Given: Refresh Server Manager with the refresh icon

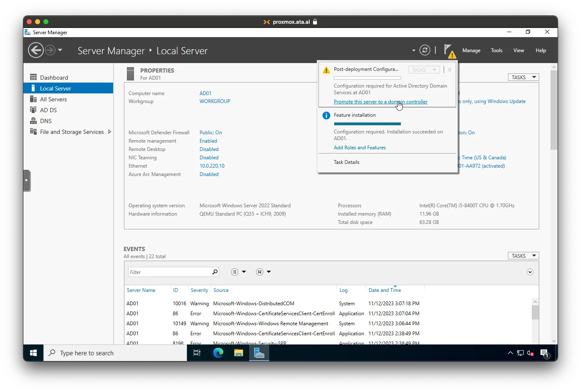Looking at the screenshot, I should coord(424,50).
